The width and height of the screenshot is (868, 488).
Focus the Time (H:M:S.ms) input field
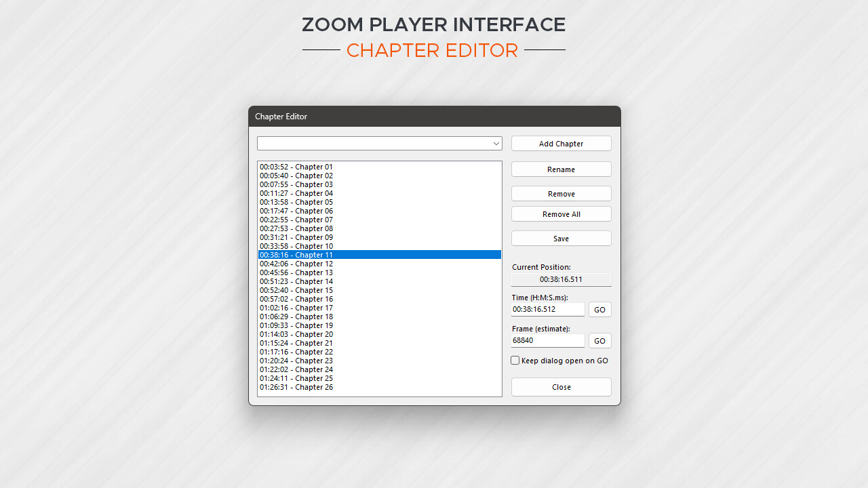coord(547,310)
